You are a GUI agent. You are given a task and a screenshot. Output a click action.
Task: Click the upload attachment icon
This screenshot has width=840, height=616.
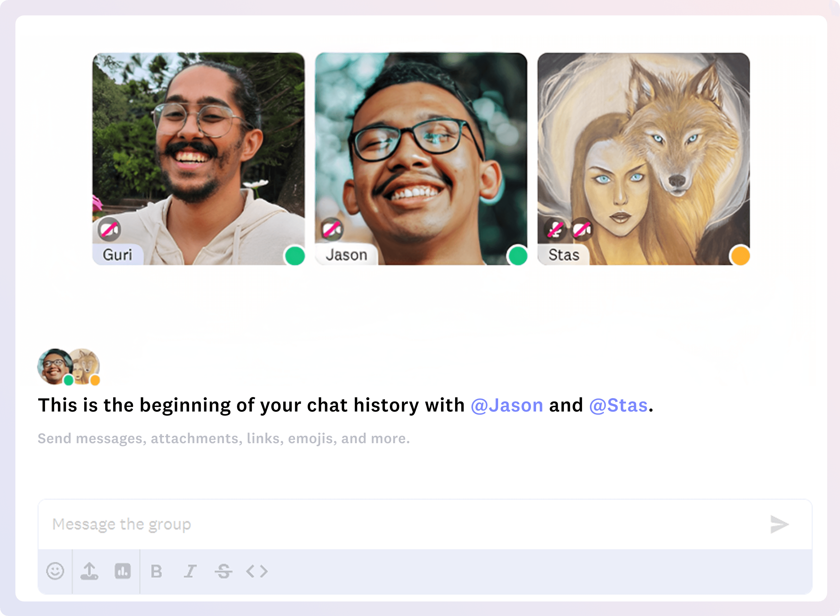(90, 571)
